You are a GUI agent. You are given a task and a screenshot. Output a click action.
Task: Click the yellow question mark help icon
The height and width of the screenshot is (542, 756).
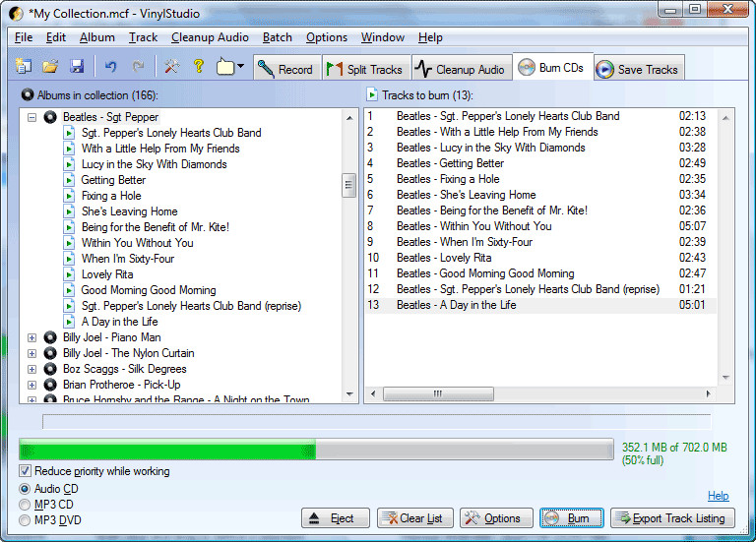coord(199,67)
